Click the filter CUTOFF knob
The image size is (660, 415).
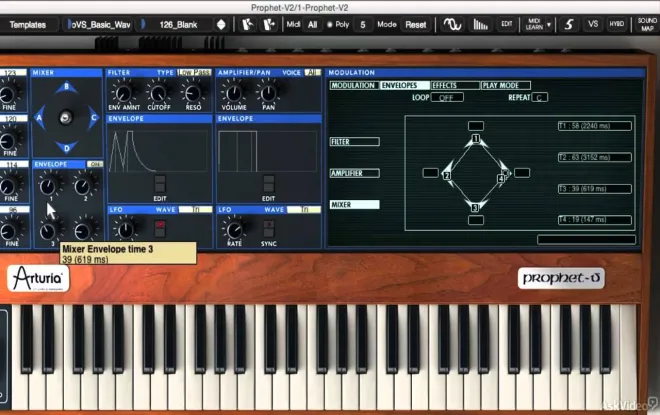[x=158, y=93]
